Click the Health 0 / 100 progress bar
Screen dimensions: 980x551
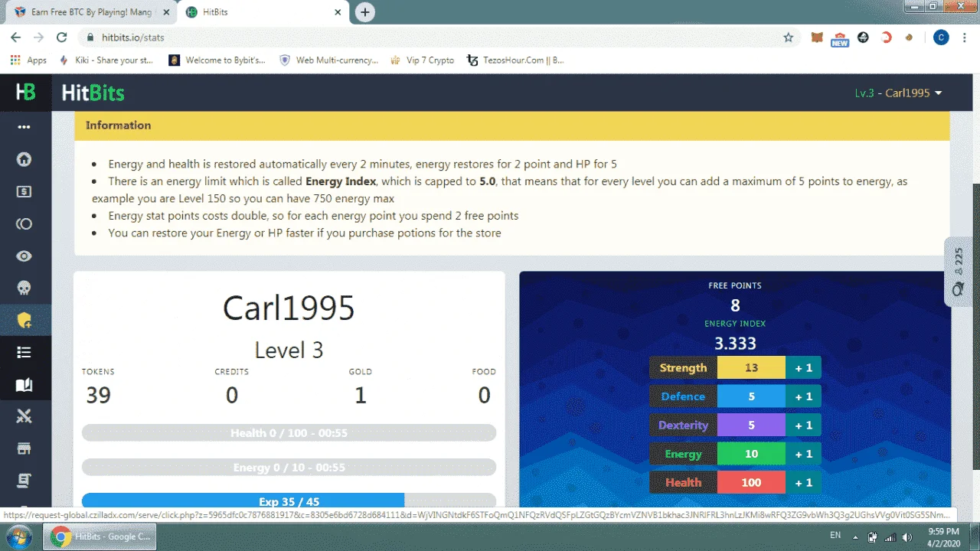(x=289, y=433)
